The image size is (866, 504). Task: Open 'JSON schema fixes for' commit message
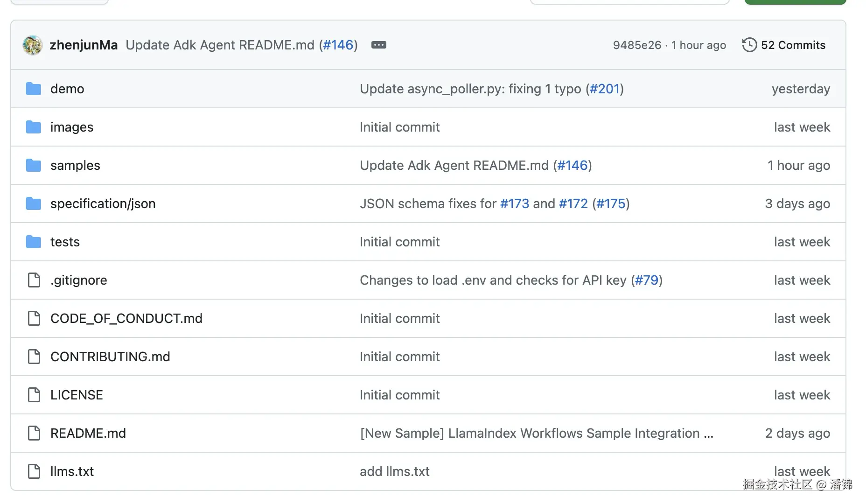428,203
